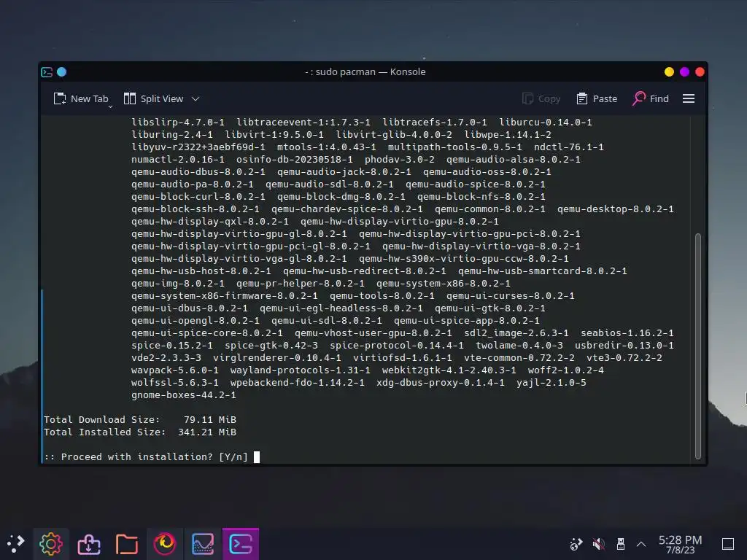Click the Konsole taskbar entry
Viewport: 747px width, 560px height.
tap(241, 544)
